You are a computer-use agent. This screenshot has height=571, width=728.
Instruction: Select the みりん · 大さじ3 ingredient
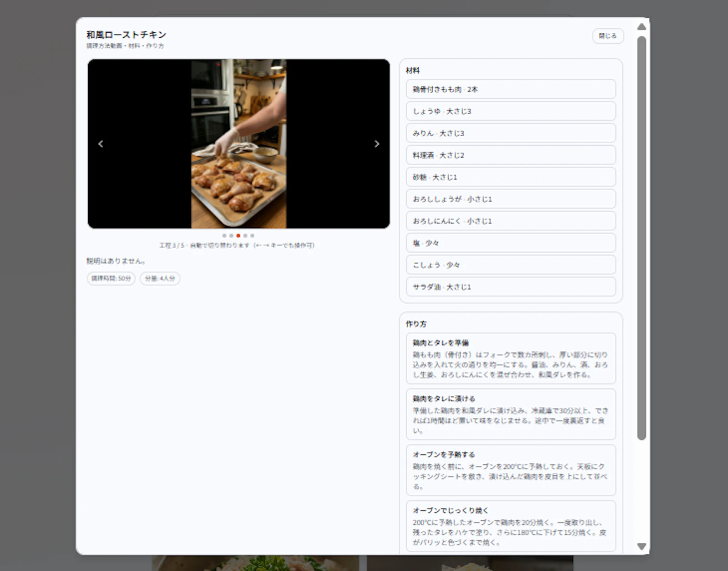click(511, 133)
